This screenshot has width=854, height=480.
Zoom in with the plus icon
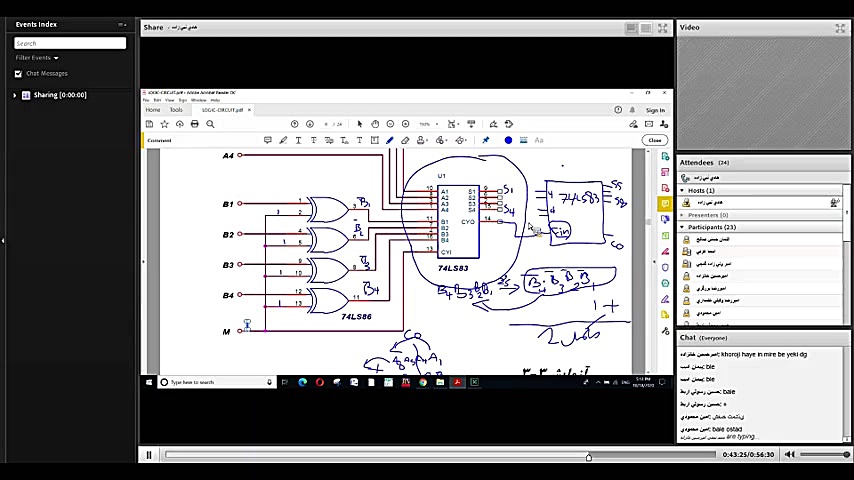(x=406, y=124)
